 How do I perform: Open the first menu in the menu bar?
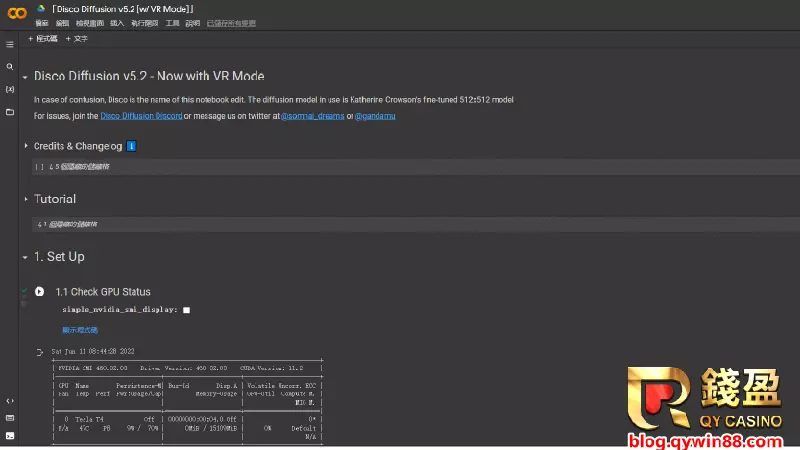coord(41,23)
